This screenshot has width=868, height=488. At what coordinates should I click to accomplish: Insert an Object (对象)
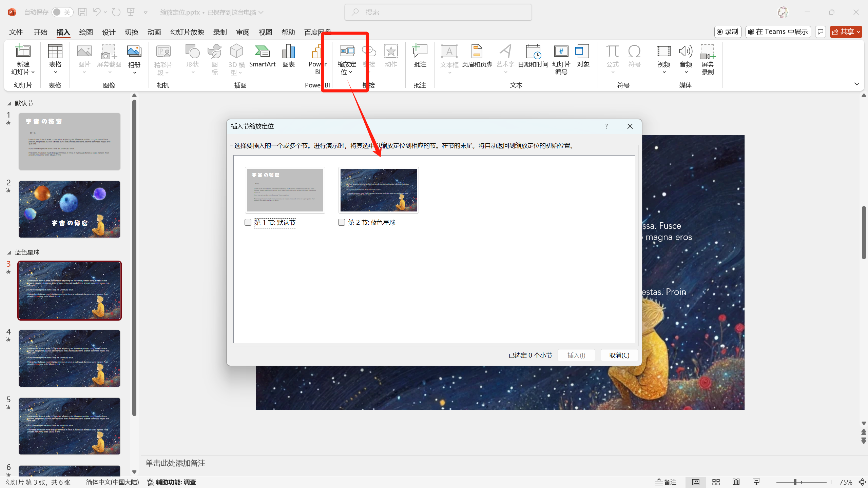pyautogui.click(x=583, y=56)
